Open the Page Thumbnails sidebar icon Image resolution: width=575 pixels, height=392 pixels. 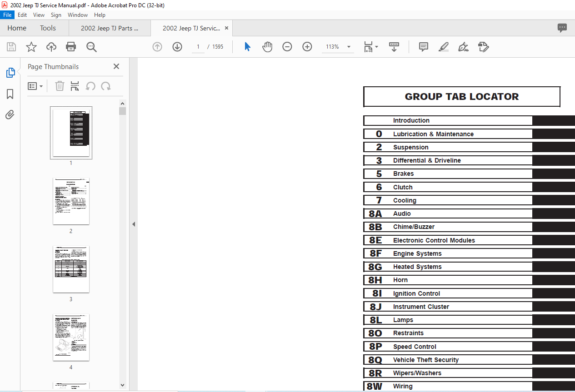[x=10, y=73]
